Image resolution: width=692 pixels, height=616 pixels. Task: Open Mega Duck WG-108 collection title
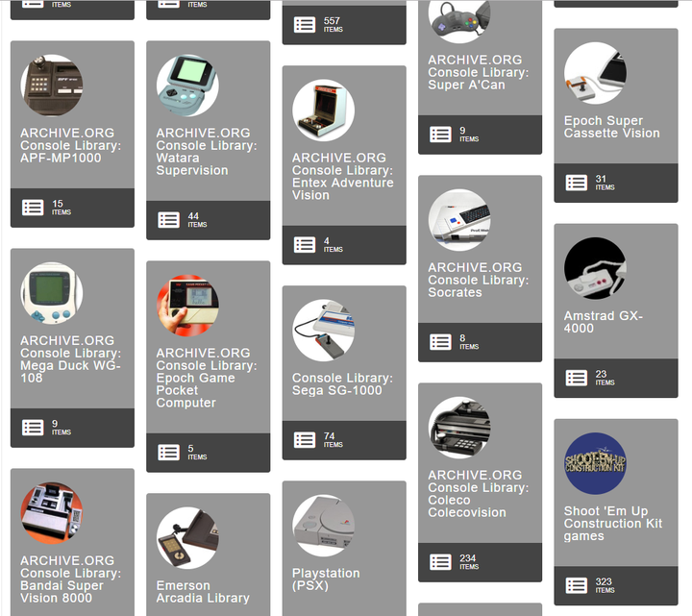pyautogui.click(x=70, y=359)
